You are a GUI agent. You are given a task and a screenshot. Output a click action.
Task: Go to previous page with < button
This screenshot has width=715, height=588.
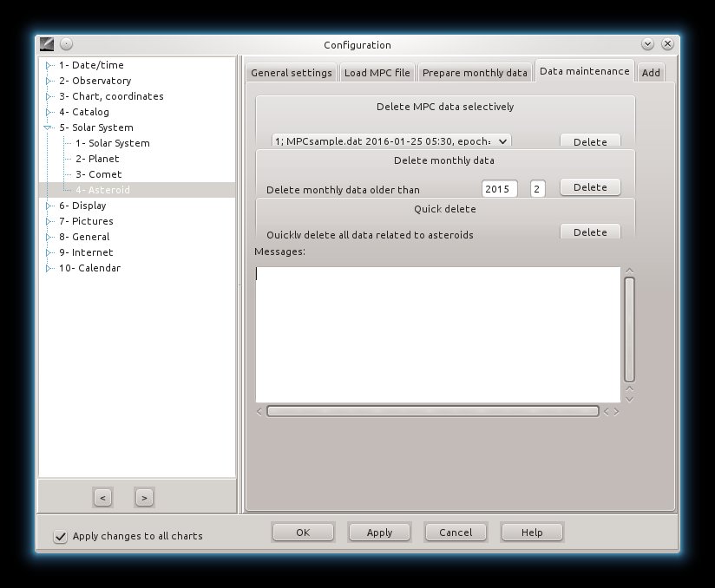pos(103,498)
